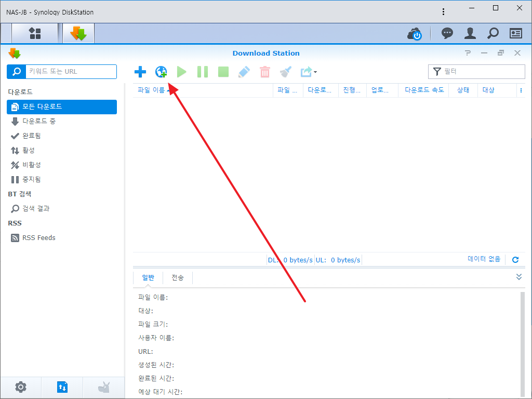Screen dimensions: 532x399
Task: Click the DL: 0 bytes/s speed text
Action: tap(290, 260)
